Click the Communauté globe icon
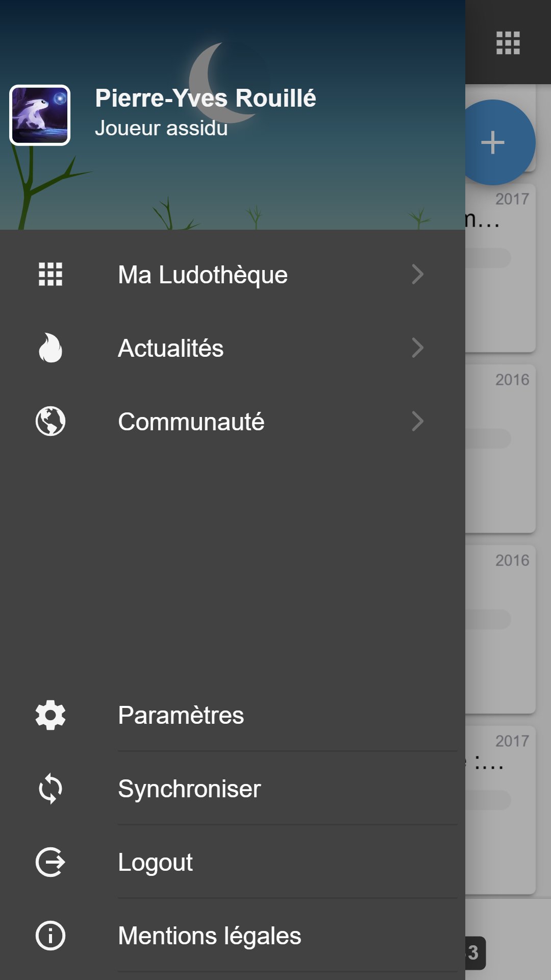 coord(51,422)
